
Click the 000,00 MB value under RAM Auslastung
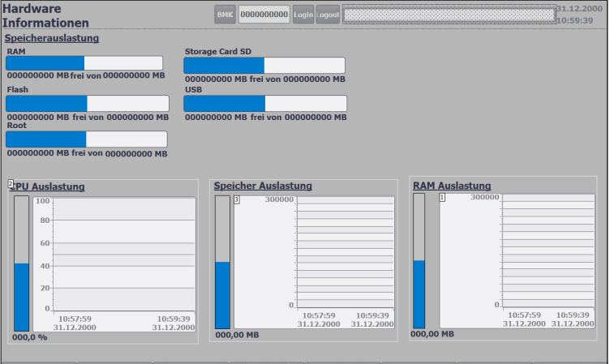point(432,334)
